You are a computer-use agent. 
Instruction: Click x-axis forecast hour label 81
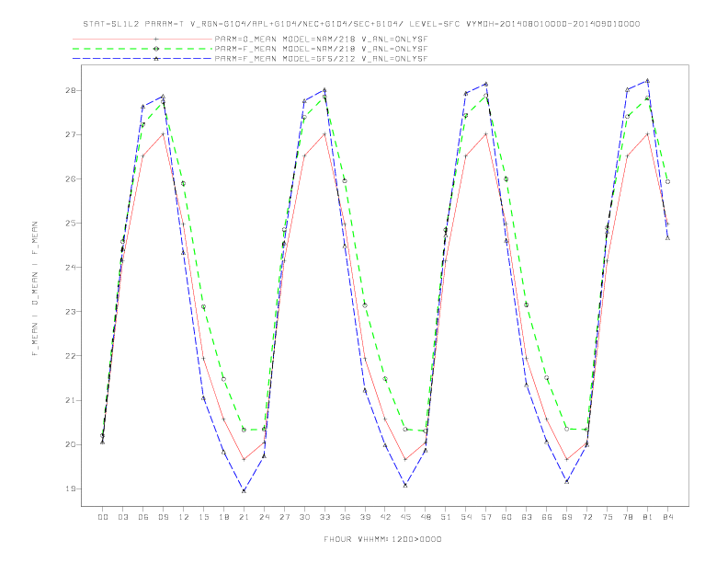(x=648, y=517)
